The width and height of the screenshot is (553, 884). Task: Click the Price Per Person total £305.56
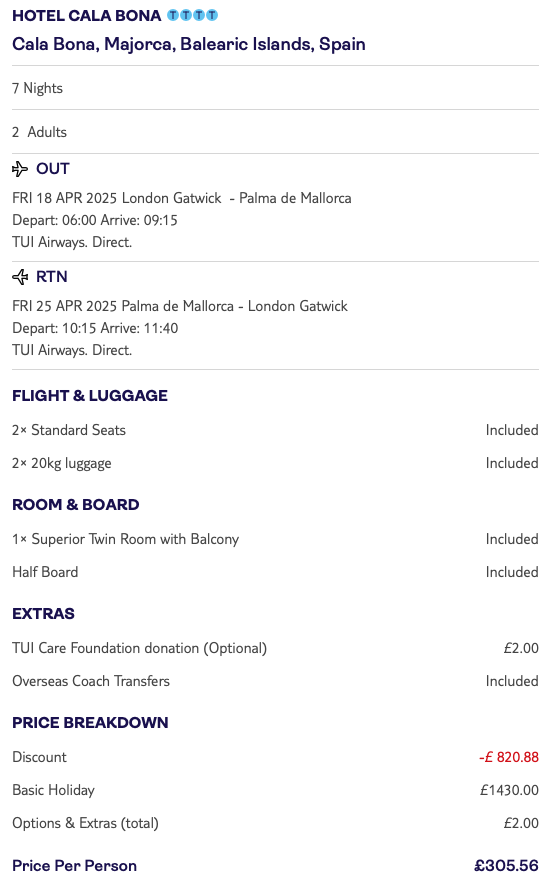pos(507,865)
